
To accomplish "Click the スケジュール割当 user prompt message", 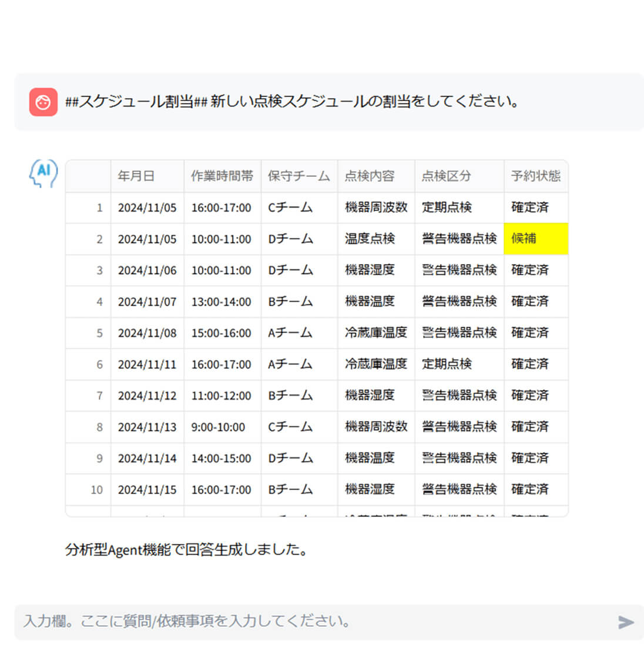I will [x=292, y=102].
